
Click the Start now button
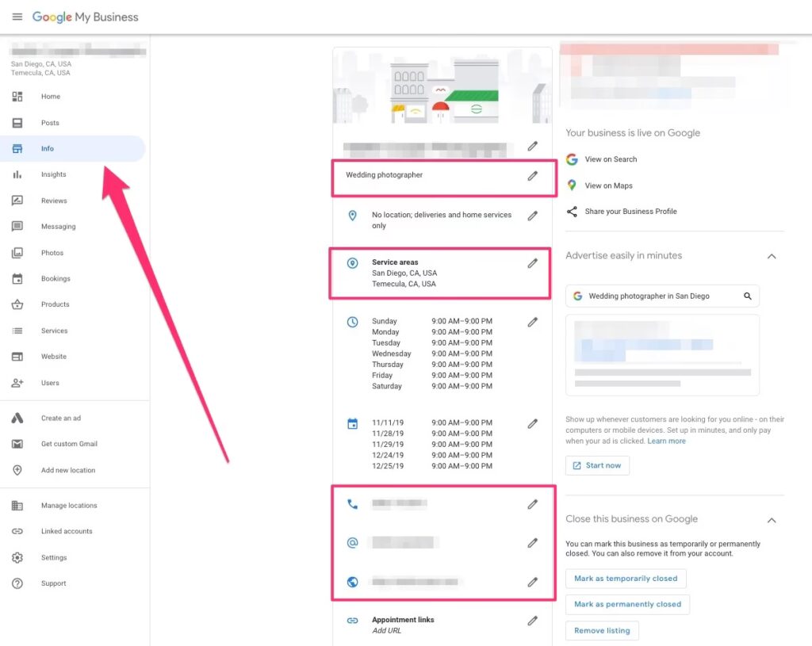(x=597, y=465)
